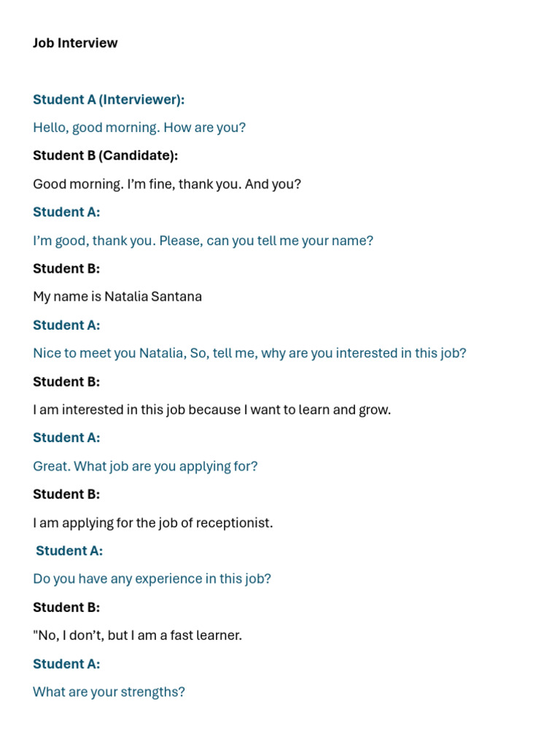Click 'Great. What job are you applying for?'
This screenshot has width=560, height=747.
click(x=145, y=466)
